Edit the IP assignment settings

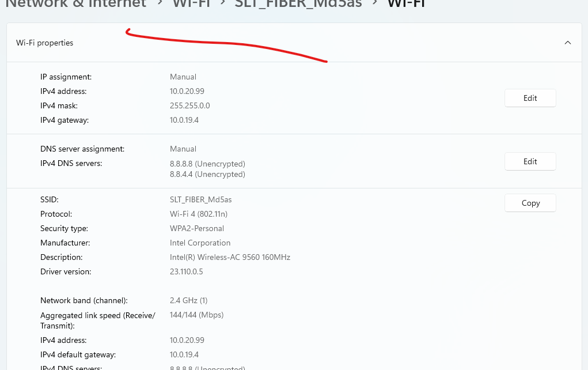pos(530,98)
